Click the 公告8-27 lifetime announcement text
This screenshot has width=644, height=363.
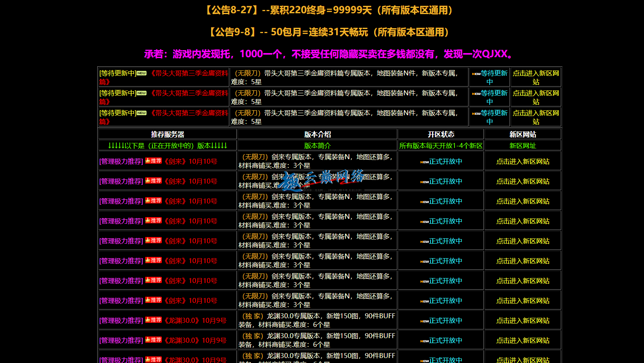click(x=329, y=10)
